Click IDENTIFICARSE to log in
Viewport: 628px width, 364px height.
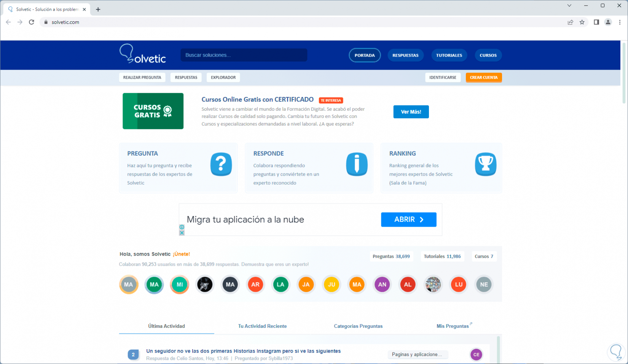coord(443,78)
